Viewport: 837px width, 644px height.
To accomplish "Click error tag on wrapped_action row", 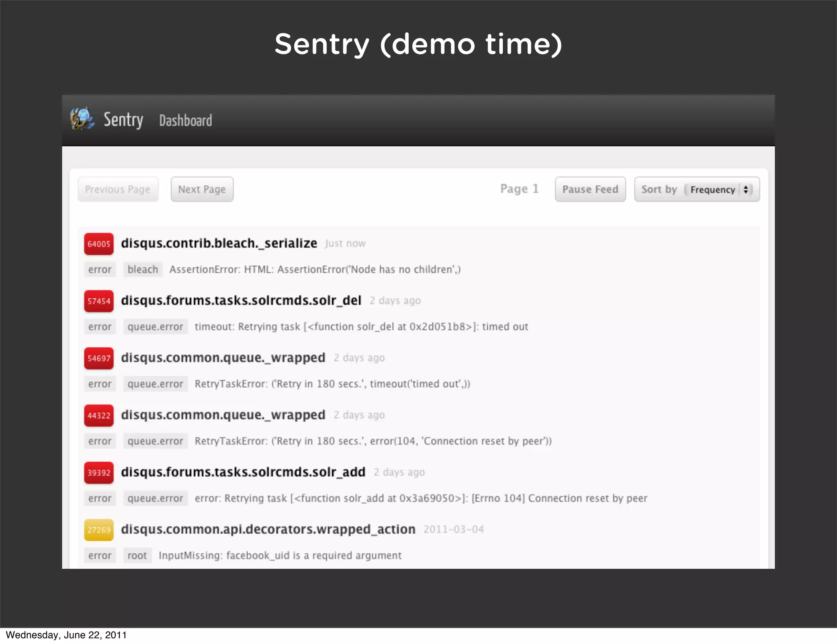I will [100, 555].
